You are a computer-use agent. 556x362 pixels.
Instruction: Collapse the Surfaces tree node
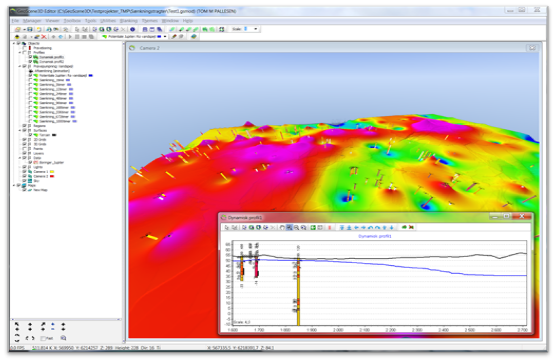click(20, 130)
